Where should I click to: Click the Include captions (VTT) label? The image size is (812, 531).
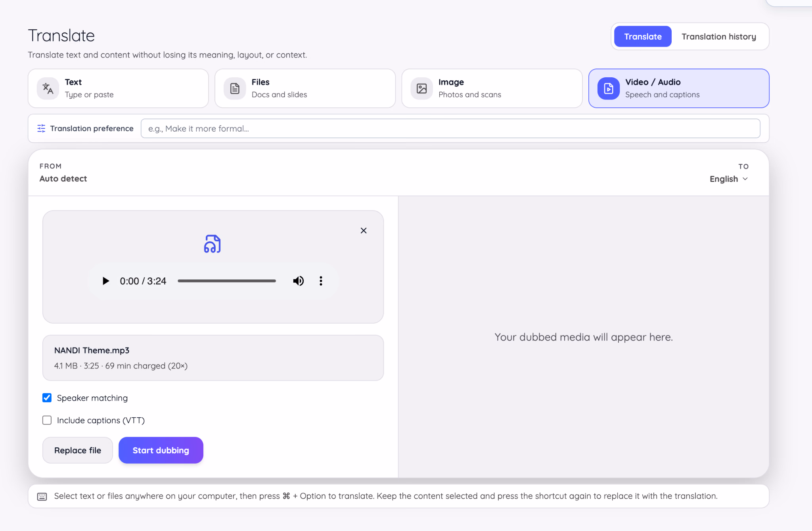point(101,420)
